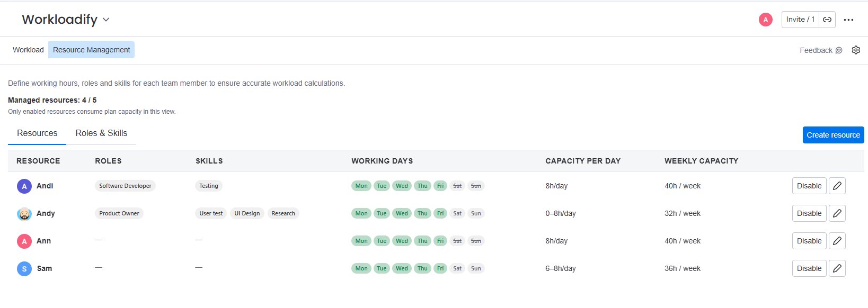Click the name Andy in resource list
Screen dimensions: 868x308
[46, 213]
